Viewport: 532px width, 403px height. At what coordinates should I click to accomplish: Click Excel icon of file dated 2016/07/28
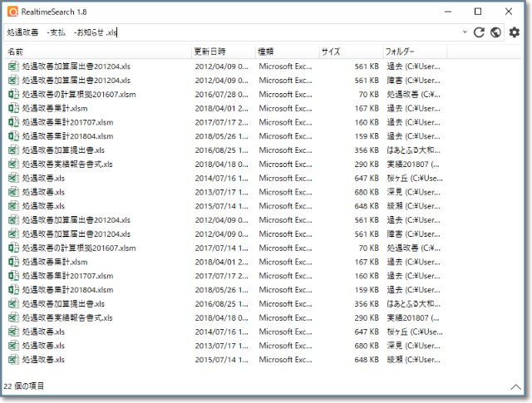tap(13, 94)
